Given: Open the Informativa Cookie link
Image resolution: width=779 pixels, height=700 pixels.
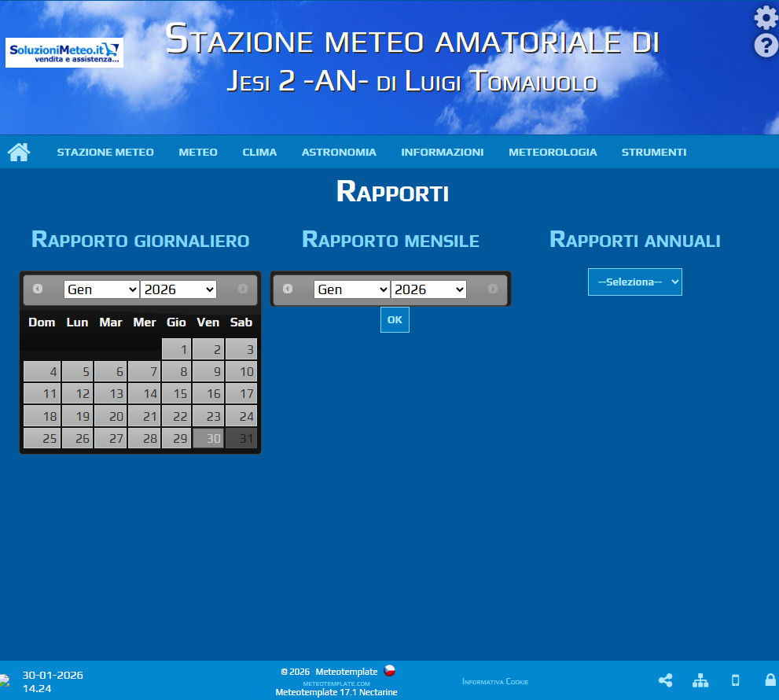Looking at the screenshot, I should click(x=495, y=682).
